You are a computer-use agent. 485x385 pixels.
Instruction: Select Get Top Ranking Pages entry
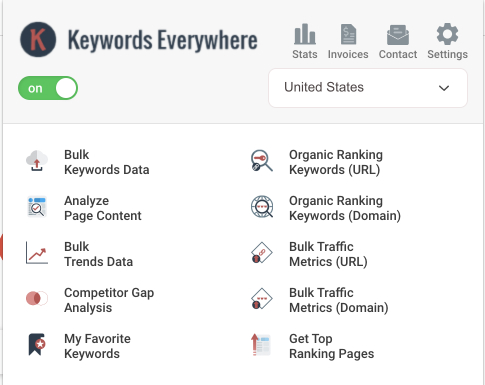331,346
